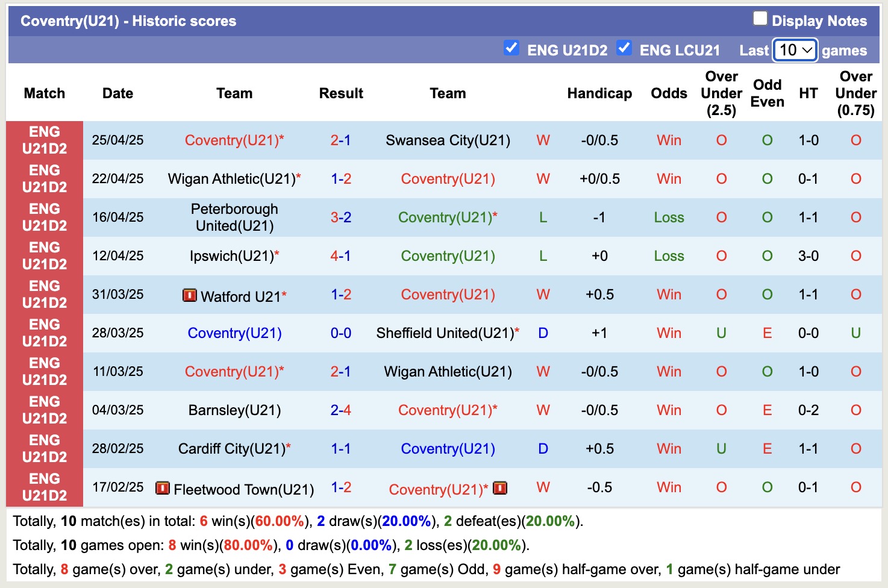Click Barnsley(U21) in the 04/03/25 row
This screenshot has height=588, width=888.
pos(234,410)
